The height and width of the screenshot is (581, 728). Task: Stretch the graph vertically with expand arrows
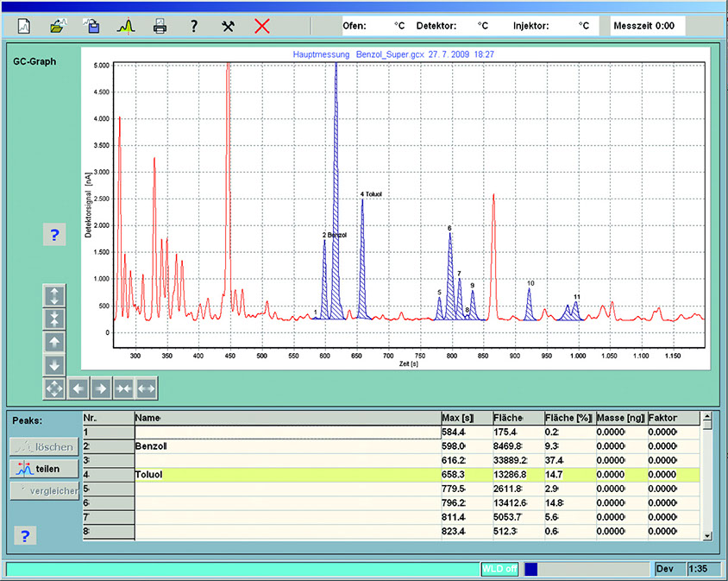pos(54,295)
